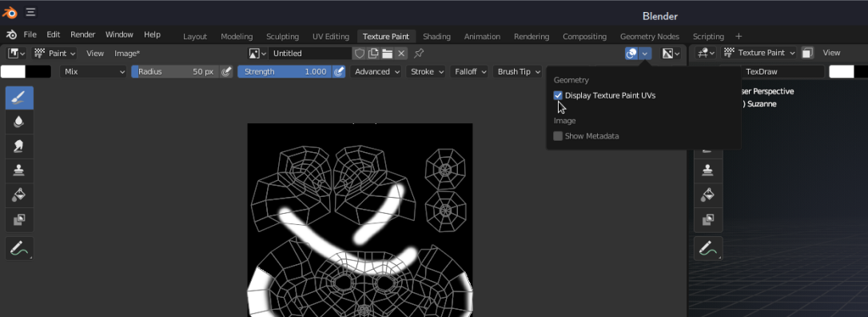
Task: Select the Fill bucket tool in 3D viewport
Action: [708, 195]
